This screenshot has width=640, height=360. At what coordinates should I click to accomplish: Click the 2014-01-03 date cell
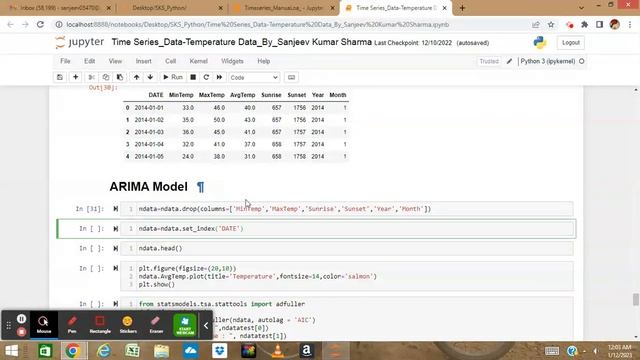point(149,132)
